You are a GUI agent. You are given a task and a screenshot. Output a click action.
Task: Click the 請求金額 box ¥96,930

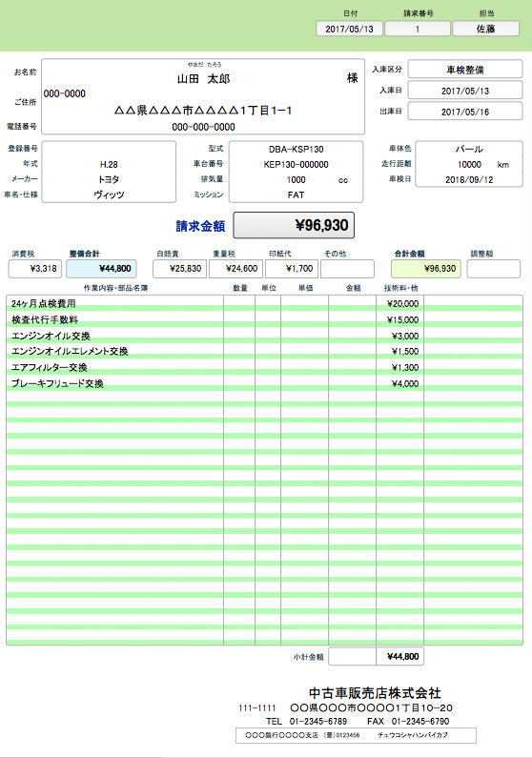pyautogui.click(x=294, y=225)
